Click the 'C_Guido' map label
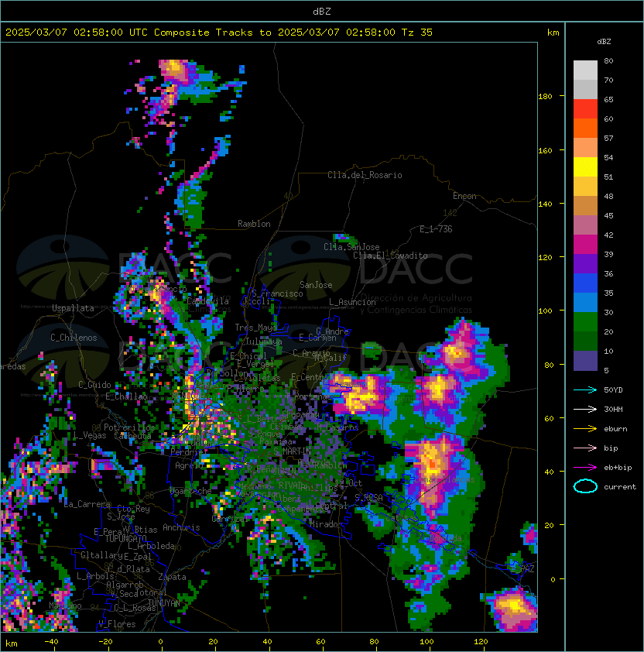This screenshot has height=652, width=644. (94, 385)
